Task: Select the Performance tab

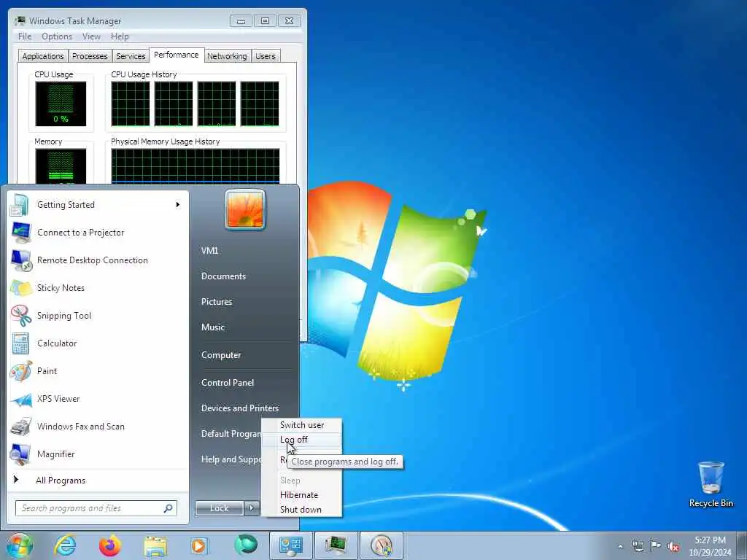Action: coord(177,55)
